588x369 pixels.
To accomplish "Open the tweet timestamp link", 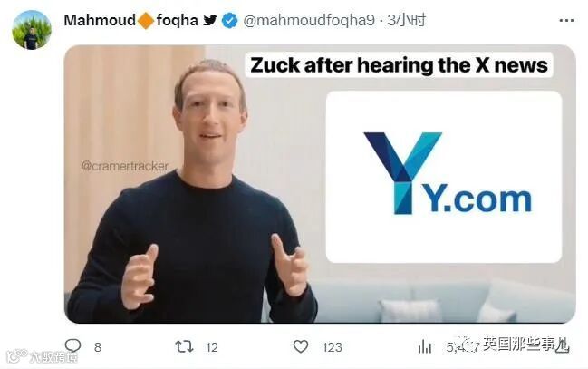I will [407, 20].
